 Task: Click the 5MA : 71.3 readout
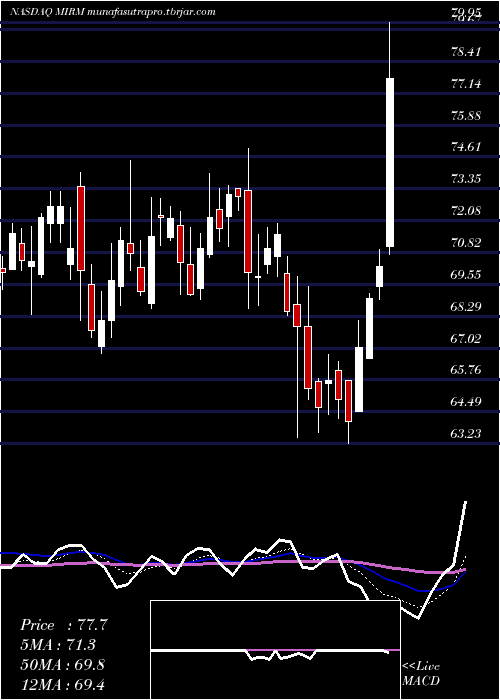point(58,645)
